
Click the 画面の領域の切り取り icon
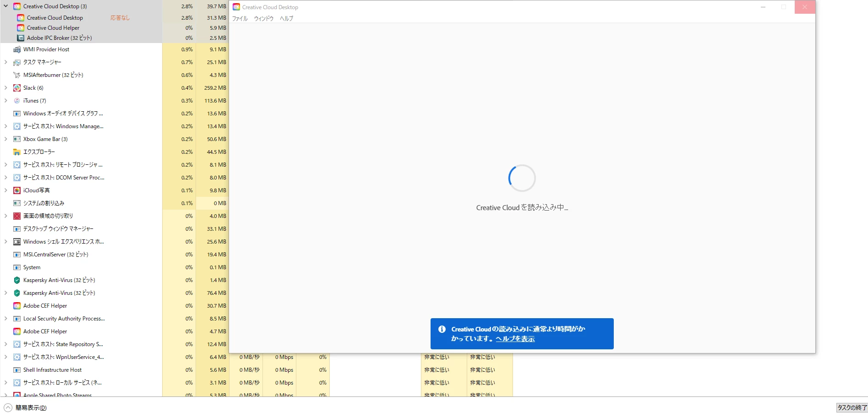click(x=17, y=216)
